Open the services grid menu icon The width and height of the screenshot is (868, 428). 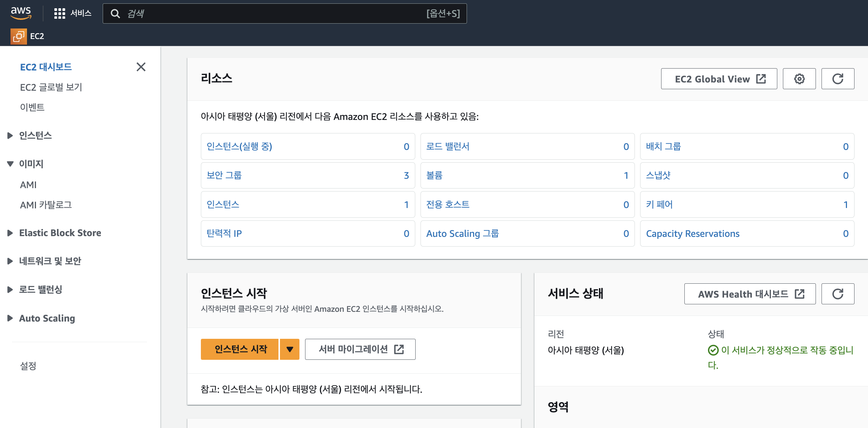point(60,13)
